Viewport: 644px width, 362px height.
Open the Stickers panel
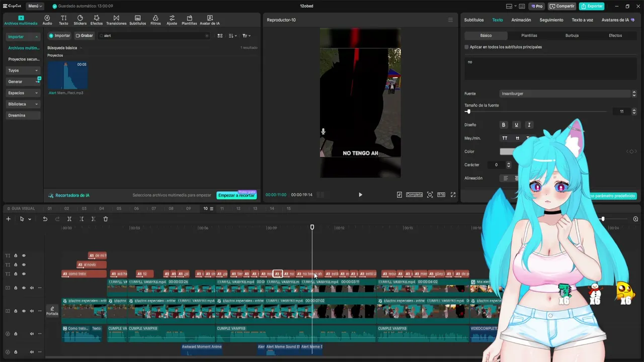pos(80,20)
